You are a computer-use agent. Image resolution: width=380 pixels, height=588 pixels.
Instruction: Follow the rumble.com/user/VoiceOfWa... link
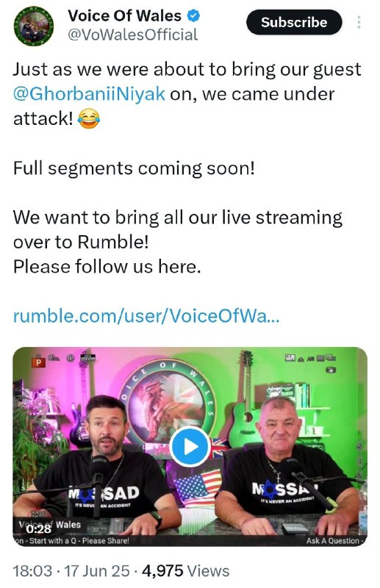(x=146, y=316)
